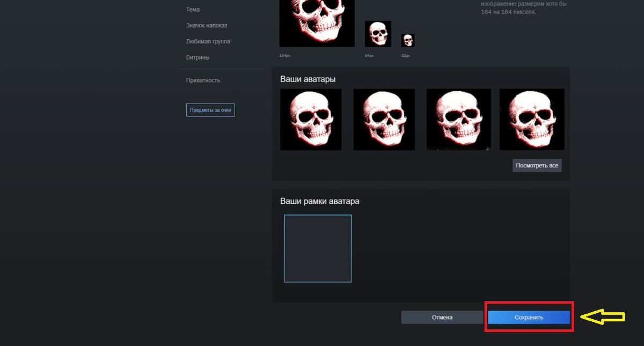Select the second skull in Ваши аватары
This screenshot has width=644, height=346.
384,119
